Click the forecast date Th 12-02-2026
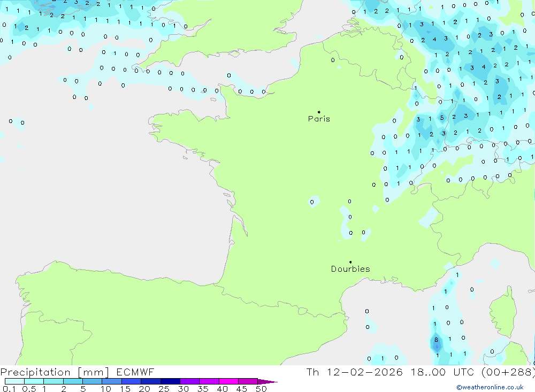535x392 pixels. pos(354,372)
